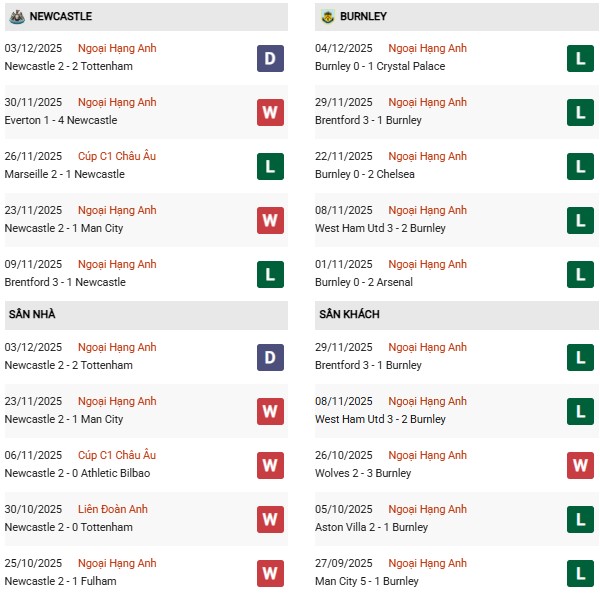The height and width of the screenshot is (593, 600).
Task: Click the L badge for Man City 5-1 Burnley
Action: point(581,573)
